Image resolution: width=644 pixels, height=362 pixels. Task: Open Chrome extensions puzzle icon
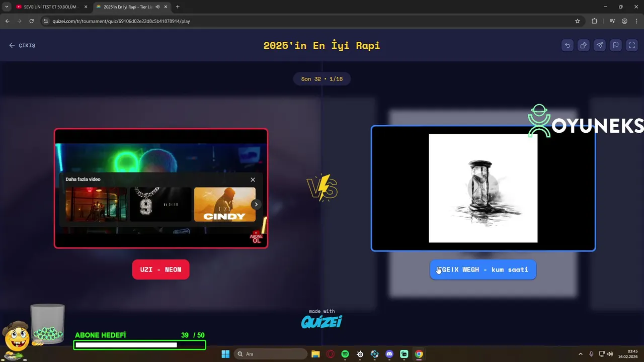(595, 21)
